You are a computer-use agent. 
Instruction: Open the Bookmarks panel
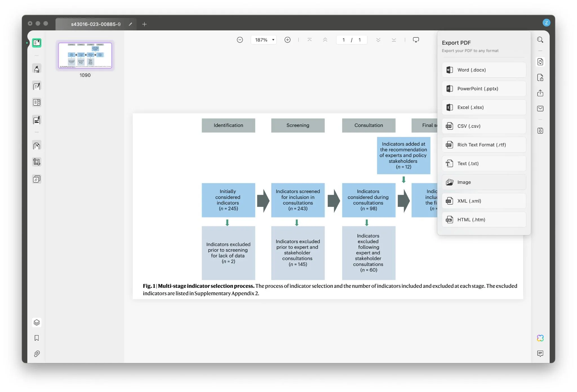coord(37,338)
